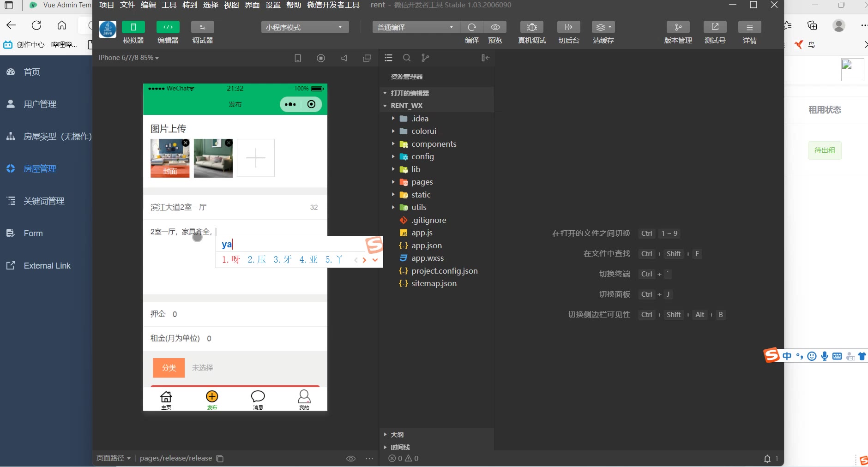Click the 真机调试 remote debug icon

(x=532, y=27)
